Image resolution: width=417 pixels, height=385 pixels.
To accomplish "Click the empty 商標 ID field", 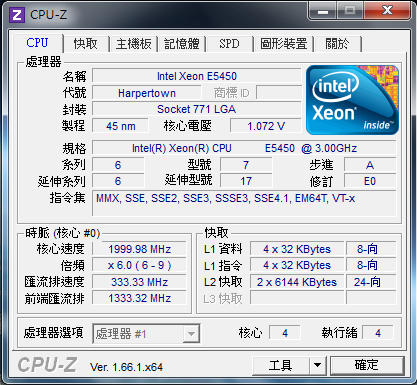I will [x=279, y=93].
